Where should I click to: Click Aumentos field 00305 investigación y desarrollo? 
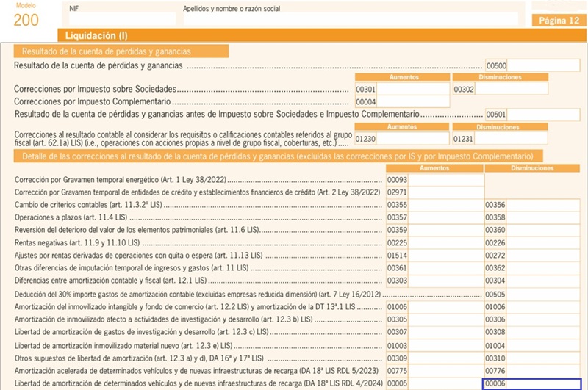pos(445,319)
